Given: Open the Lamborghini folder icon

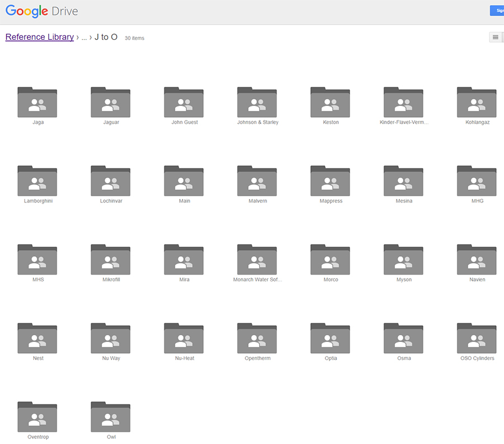Looking at the screenshot, I should tap(38, 182).
